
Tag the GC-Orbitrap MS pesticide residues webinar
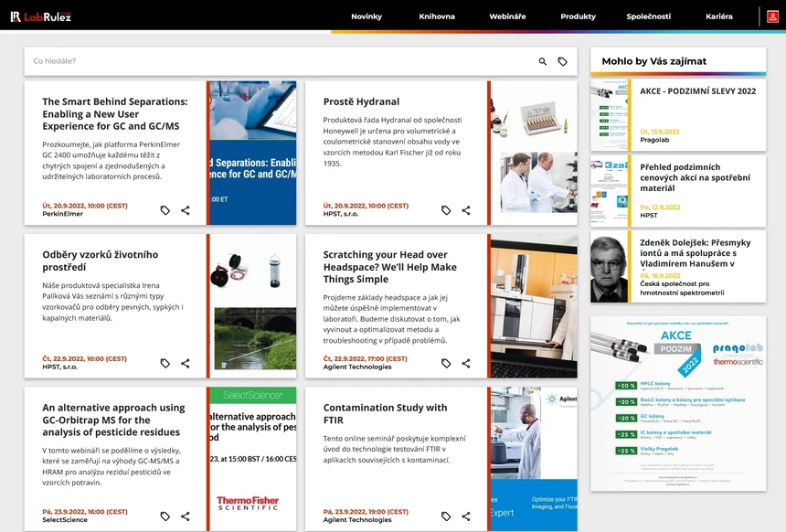[x=165, y=516]
